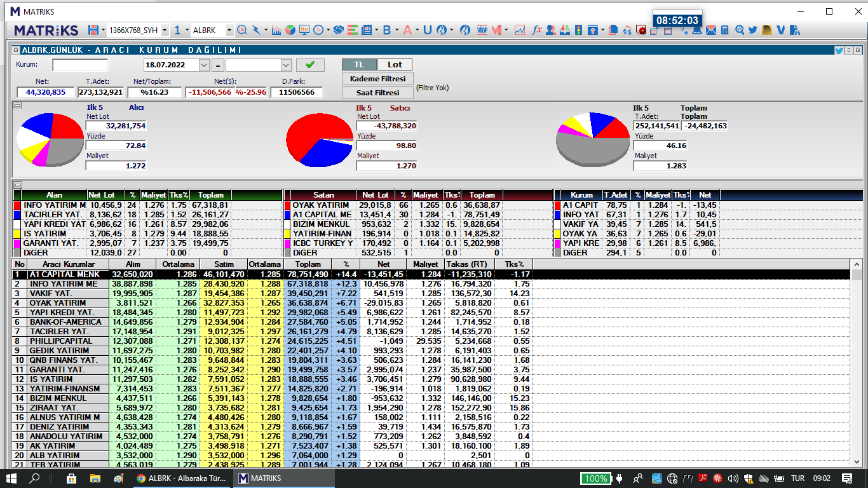868x488 pixels.
Task: Click the Twitter bird icon in main toolbar
Action: [753, 30]
